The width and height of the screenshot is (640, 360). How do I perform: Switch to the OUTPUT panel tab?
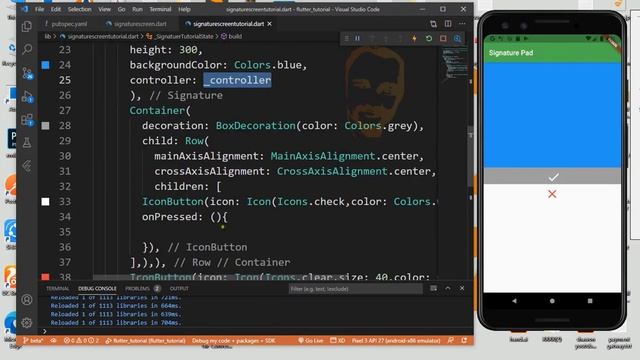tap(179, 289)
